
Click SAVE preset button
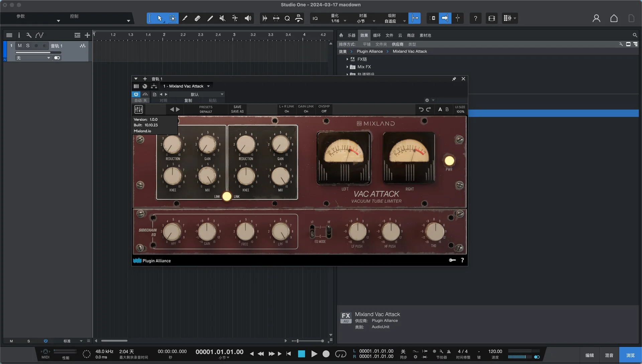[237, 107]
